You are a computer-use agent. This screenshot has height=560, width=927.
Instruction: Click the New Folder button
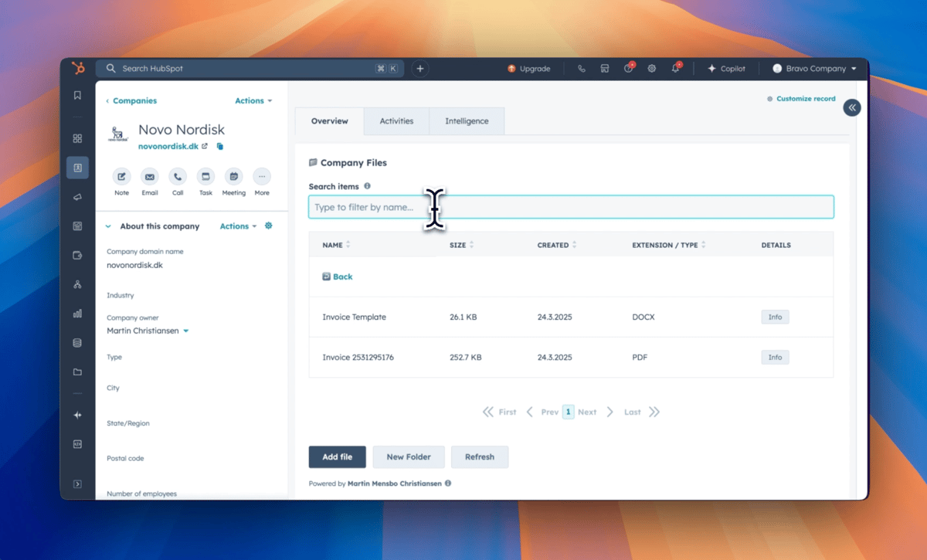(408, 456)
